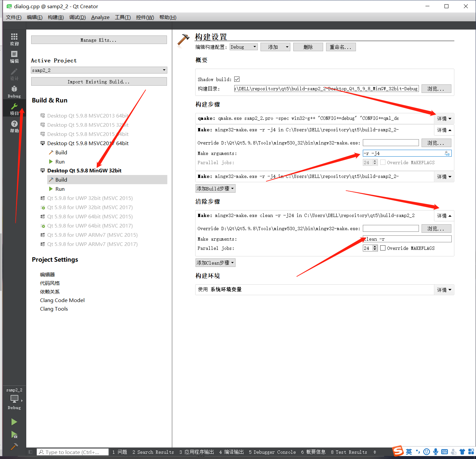
Task: Switch to Edit mode icon
Action: pyautogui.click(x=14, y=56)
